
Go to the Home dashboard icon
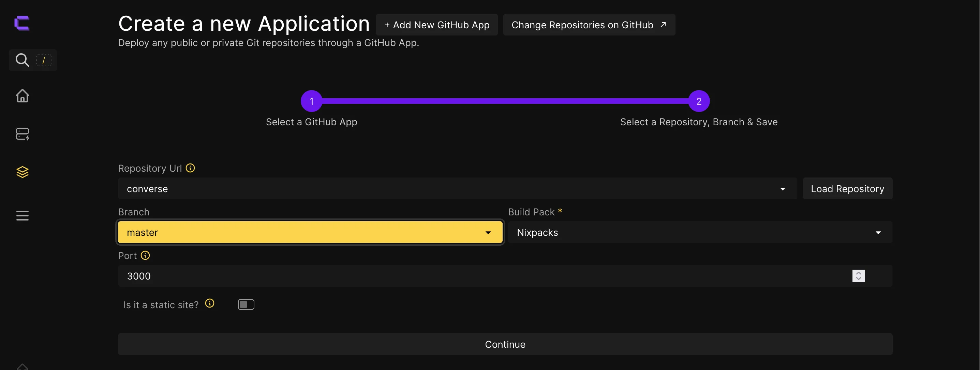click(23, 96)
